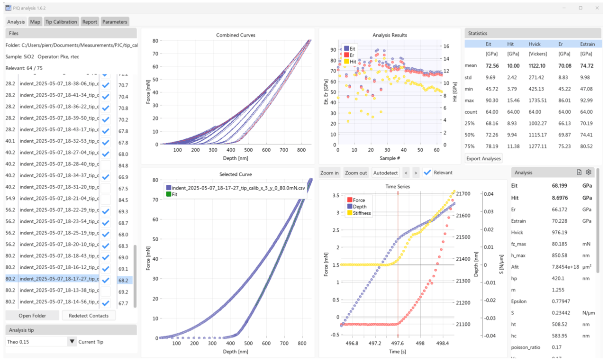Switch to the Analysis tab
This screenshot has width=608, height=364.
coord(16,22)
